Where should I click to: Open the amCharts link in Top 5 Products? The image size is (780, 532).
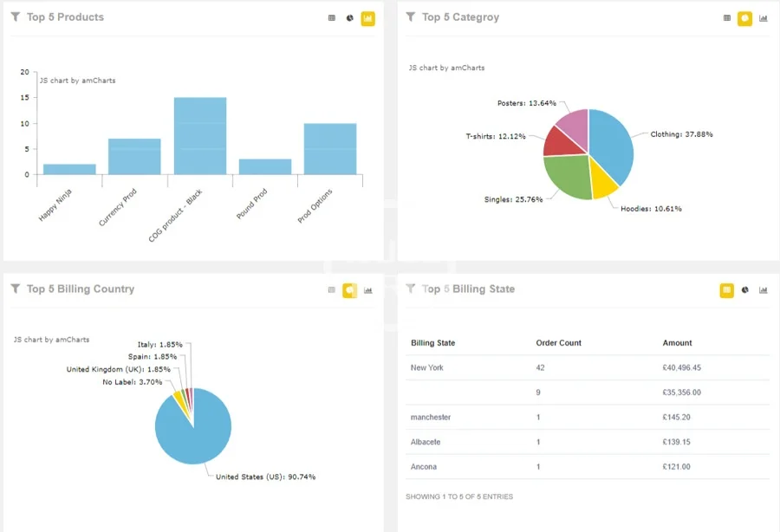(x=77, y=81)
